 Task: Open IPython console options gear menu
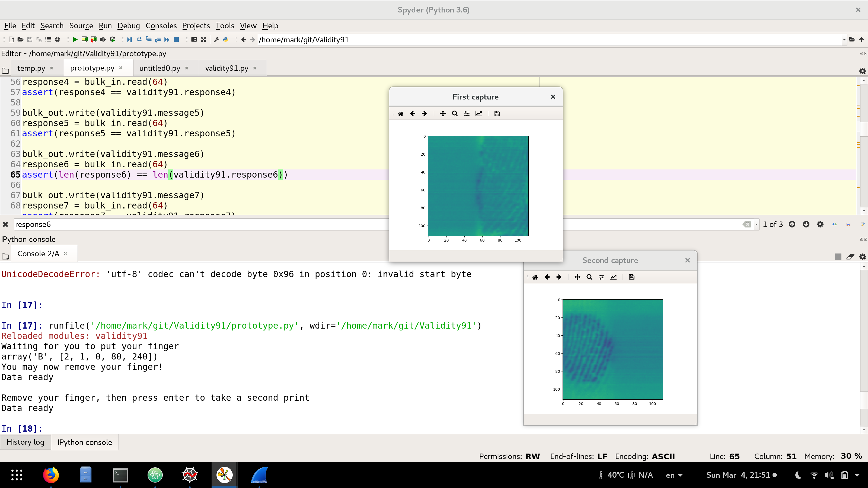(862, 257)
